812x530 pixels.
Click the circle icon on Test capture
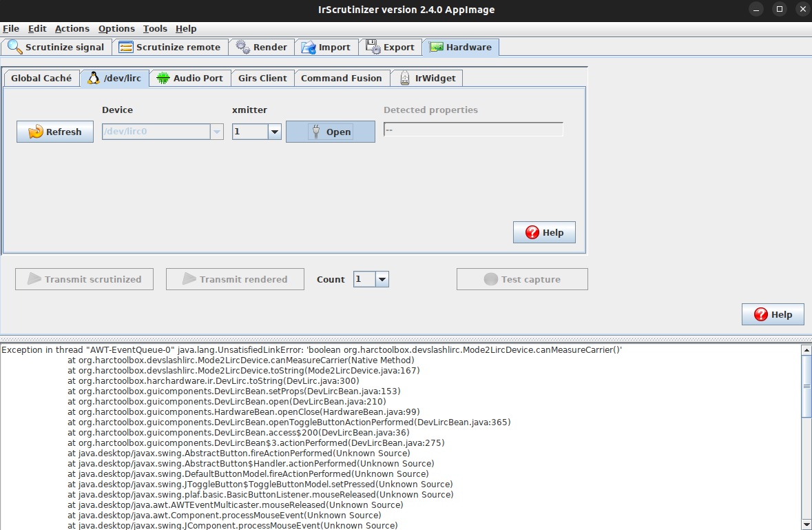pyautogui.click(x=491, y=279)
